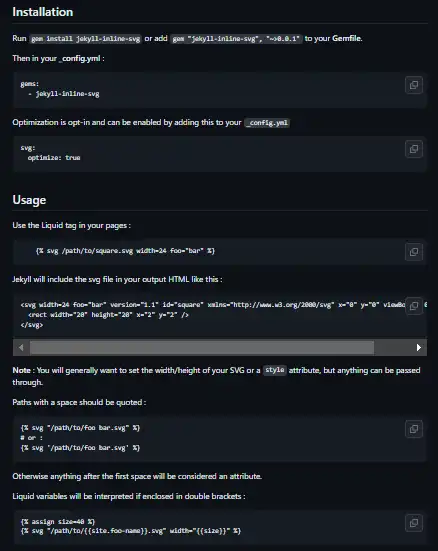Click the Usage section heading

pyautogui.click(x=29, y=200)
